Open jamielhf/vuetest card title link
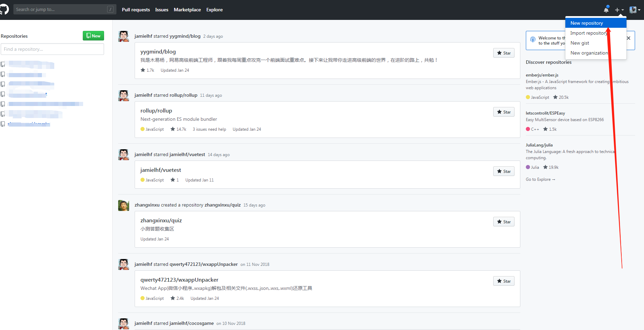 (161, 170)
